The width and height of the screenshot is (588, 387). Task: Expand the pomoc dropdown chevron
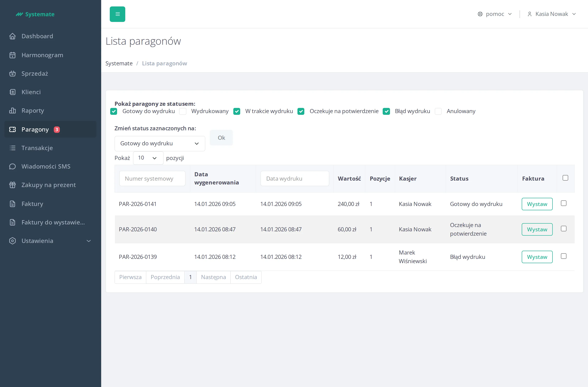(x=510, y=14)
